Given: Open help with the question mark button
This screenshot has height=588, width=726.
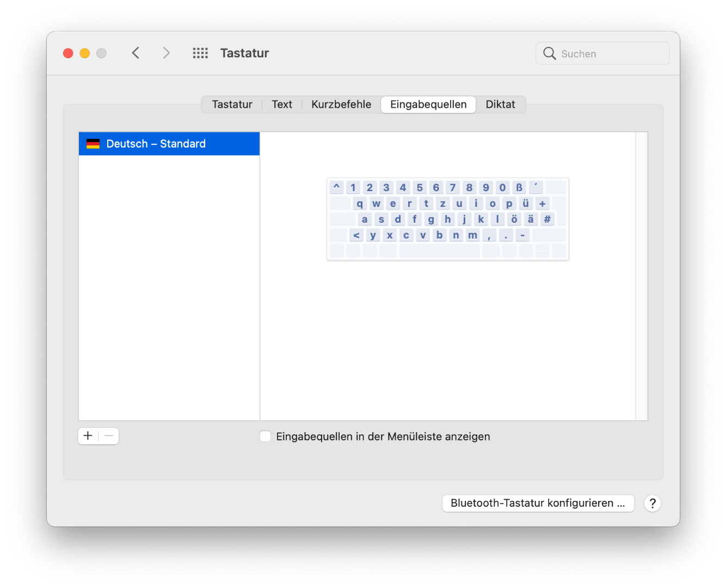Looking at the screenshot, I should [653, 503].
